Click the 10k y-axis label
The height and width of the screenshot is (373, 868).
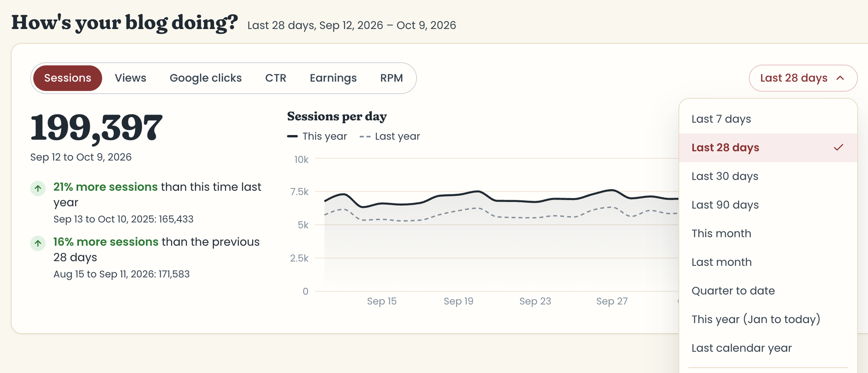tap(301, 160)
